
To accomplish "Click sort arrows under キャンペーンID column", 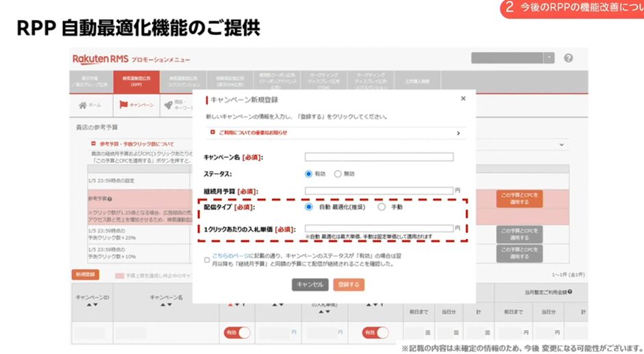I will click(x=91, y=305).
